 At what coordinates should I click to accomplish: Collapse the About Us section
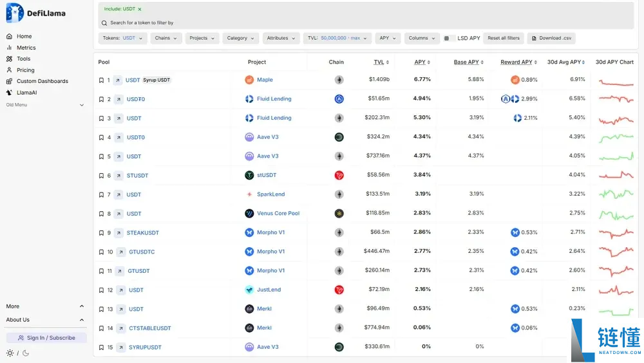(45, 320)
